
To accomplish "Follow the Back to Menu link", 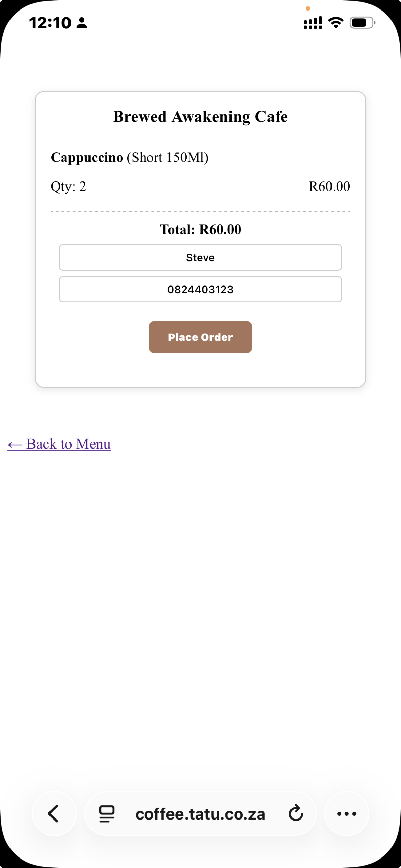I will pyautogui.click(x=59, y=444).
